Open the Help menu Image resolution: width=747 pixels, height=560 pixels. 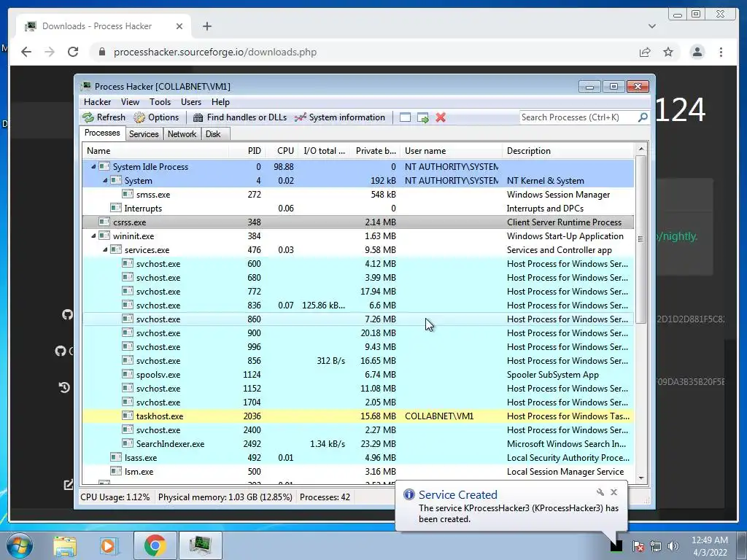[220, 102]
